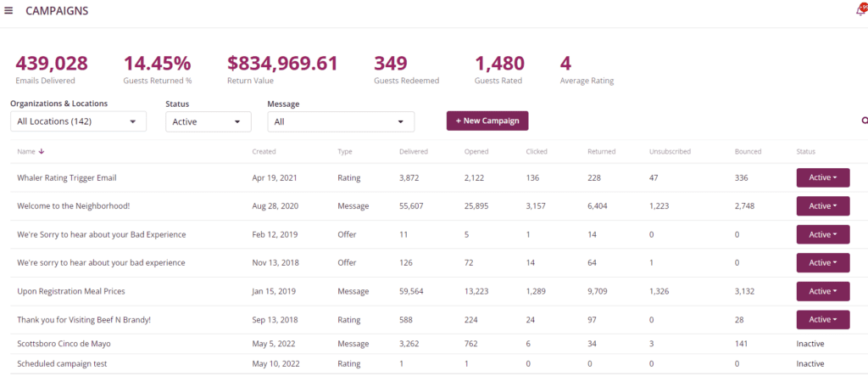Click the search magnifier icon
The height and width of the screenshot is (376, 868).
pos(864,121)
